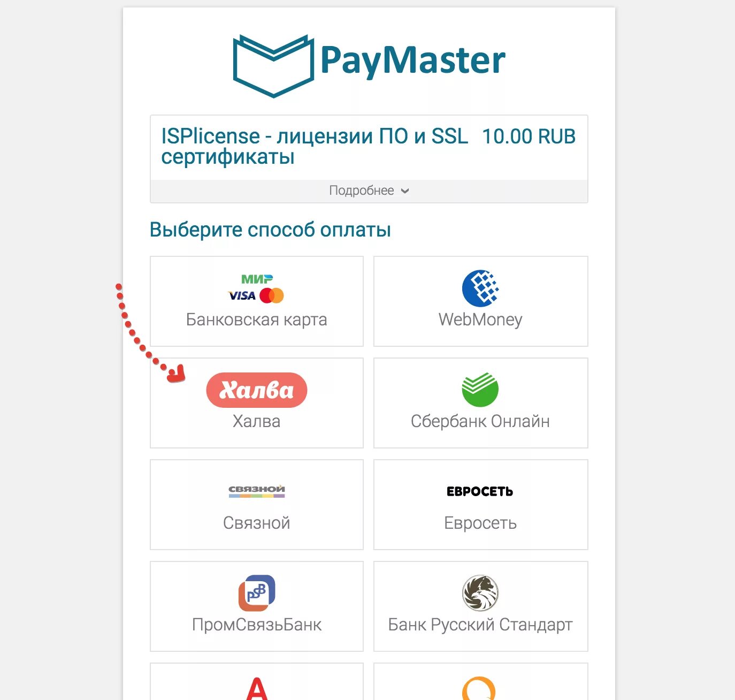Pick the green Сбербанк logo
The width and height of the screenshot is (735, 700).
tap(480, 390)
